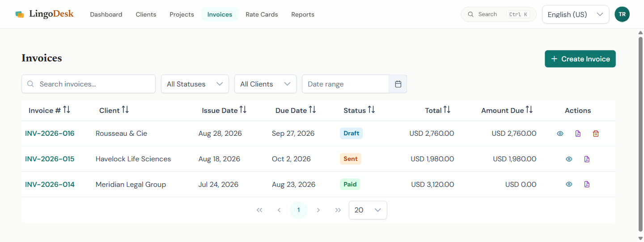Click the Draft status badge
The width and height of the screenshot is (644, 242).
351,134
